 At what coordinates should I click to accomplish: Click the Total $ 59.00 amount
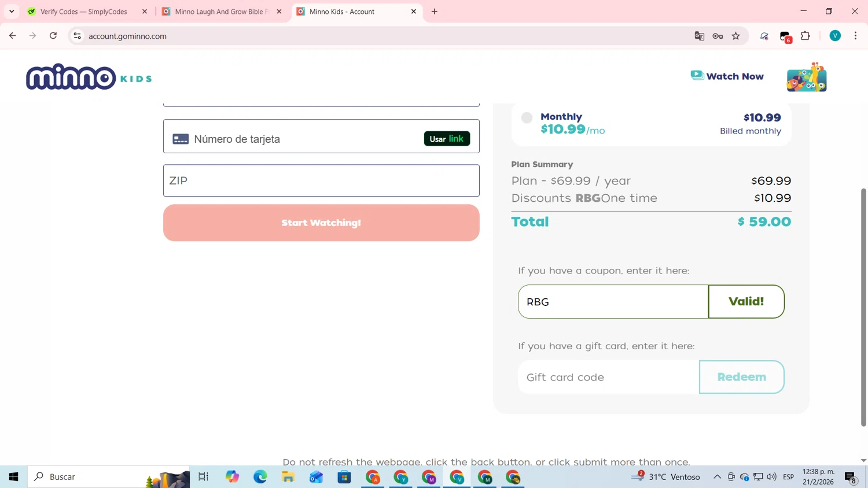point(764,222)
